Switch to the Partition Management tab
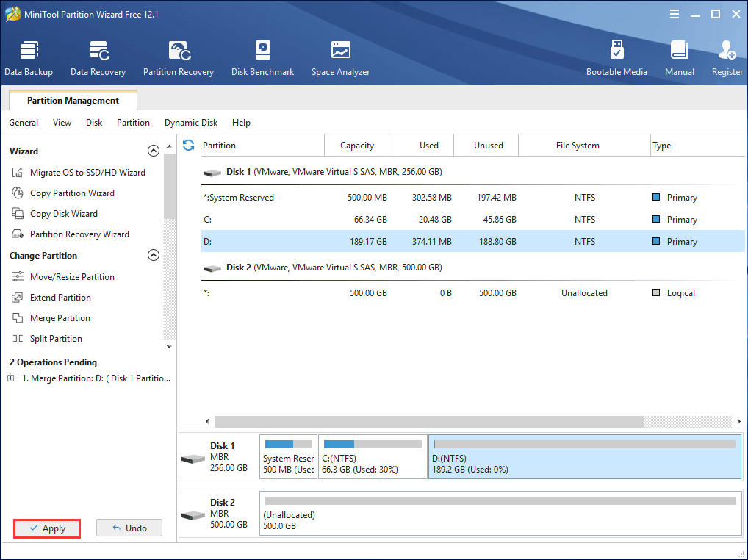Viewport: 748px width, 560px height. click(72, 100)
